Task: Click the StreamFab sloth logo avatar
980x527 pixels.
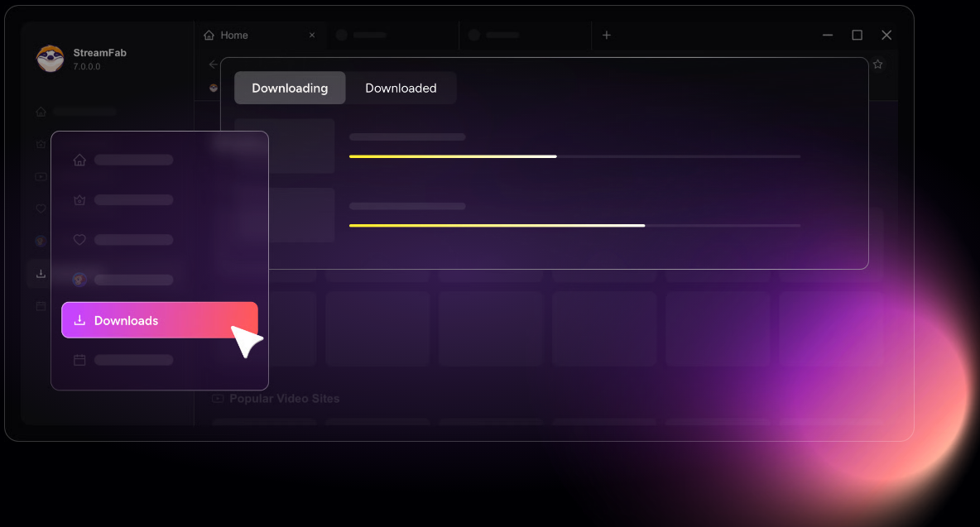Action: click(50, 59)
